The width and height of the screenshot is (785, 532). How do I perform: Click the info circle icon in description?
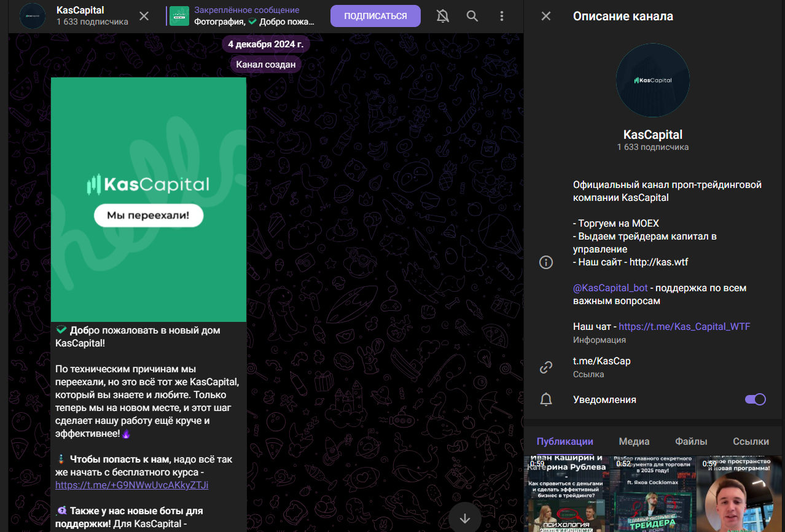click(x=546, y=262)
